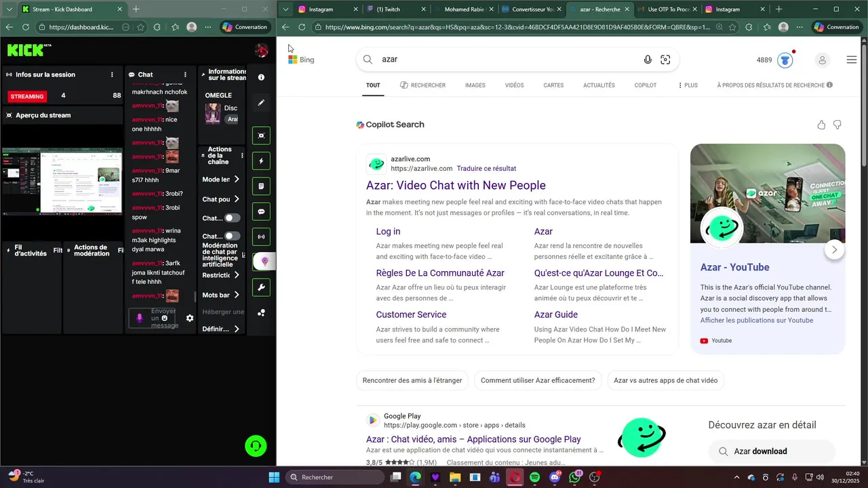Toggle the Chat switch just above 'Modération de chat'
868x488 pixels.
(233, 236)
